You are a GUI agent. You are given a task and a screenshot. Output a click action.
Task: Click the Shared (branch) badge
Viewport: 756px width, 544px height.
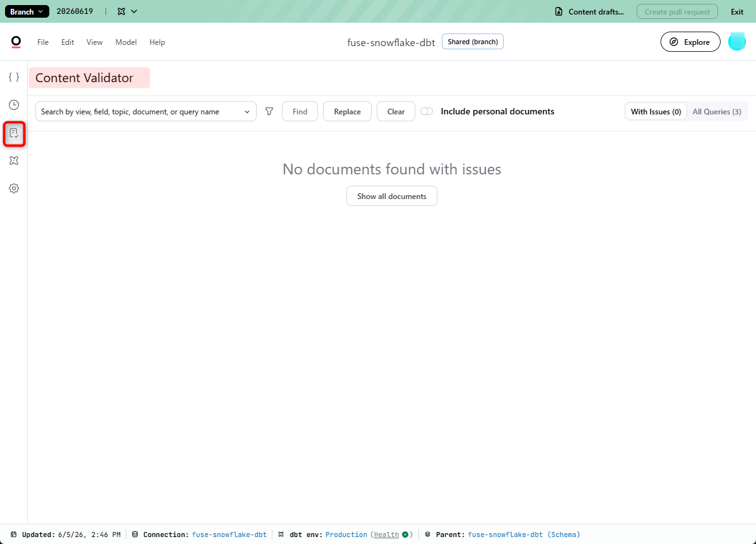(473, 42)
